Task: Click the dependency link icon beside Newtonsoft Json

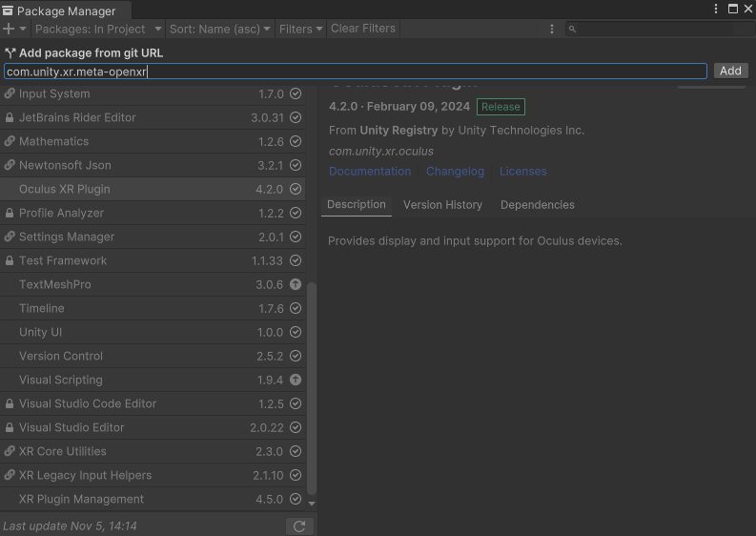Action: pyautogui.click(x=10, y=165)
